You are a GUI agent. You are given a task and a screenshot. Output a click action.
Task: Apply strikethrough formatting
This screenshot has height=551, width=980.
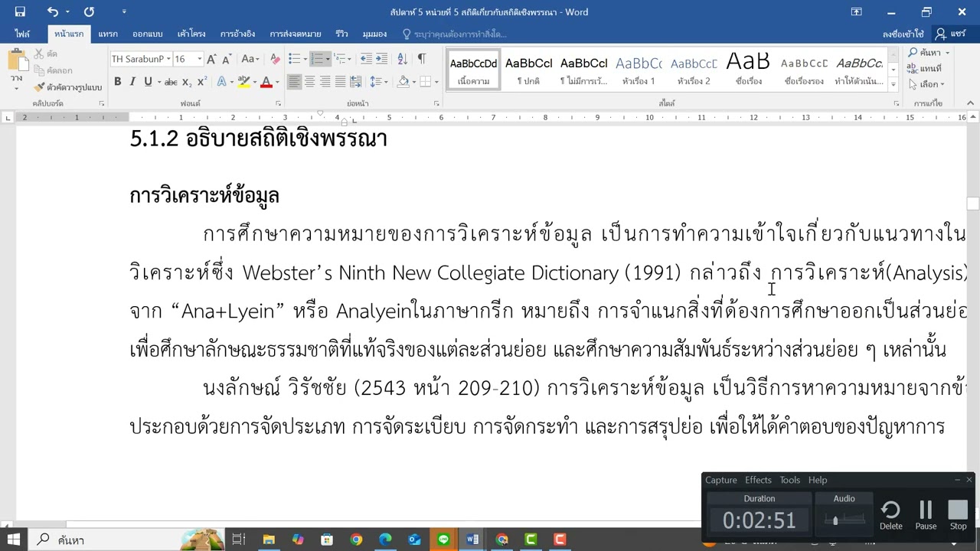click(171, 82)
